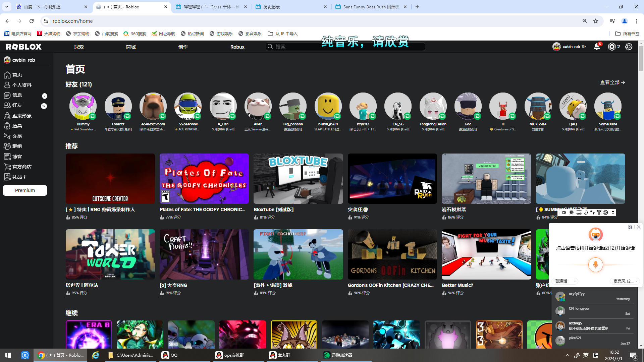
Task: Open the Tower World game thumbnail
Action: pyautogui.click(x=110, y=254)
